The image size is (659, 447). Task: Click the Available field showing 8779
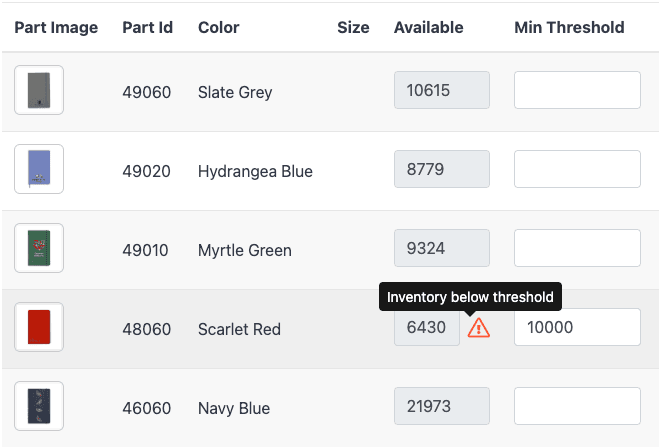(x=442, y=169)
